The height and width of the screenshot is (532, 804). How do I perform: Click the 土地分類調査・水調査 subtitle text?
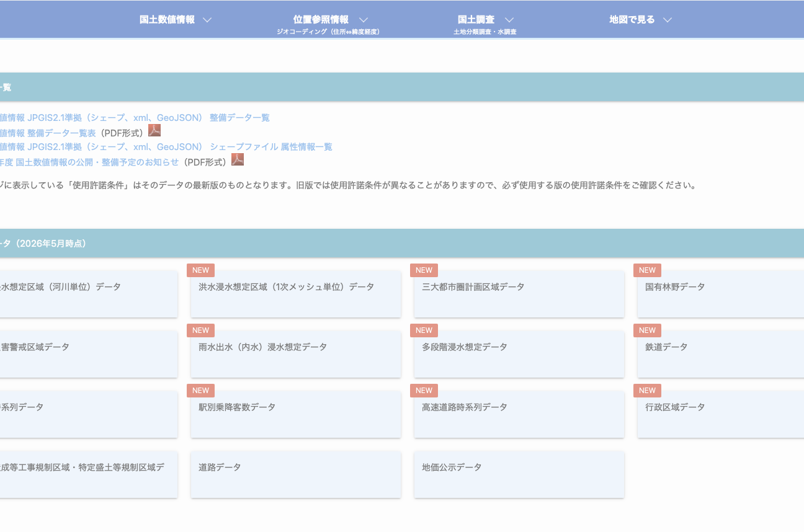click(485, 32)
